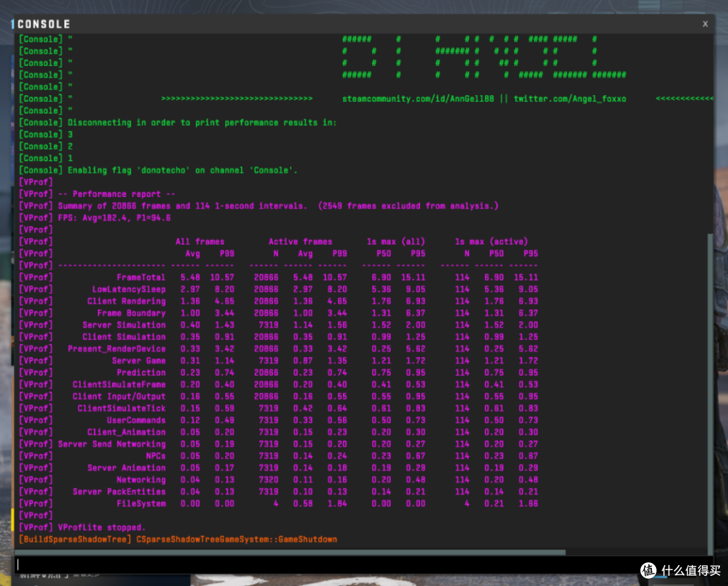Click the [BuildSparseShadowTree] tag

[75, 539]
